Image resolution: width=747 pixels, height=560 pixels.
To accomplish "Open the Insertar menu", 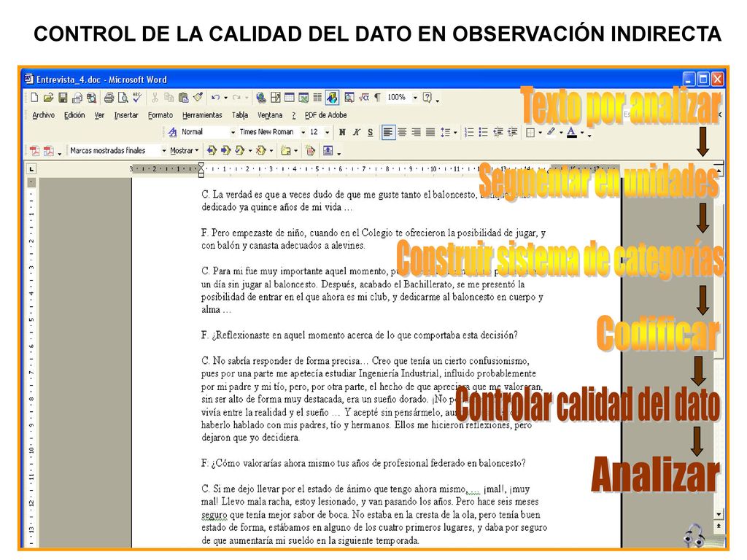I will click(126, 115).
